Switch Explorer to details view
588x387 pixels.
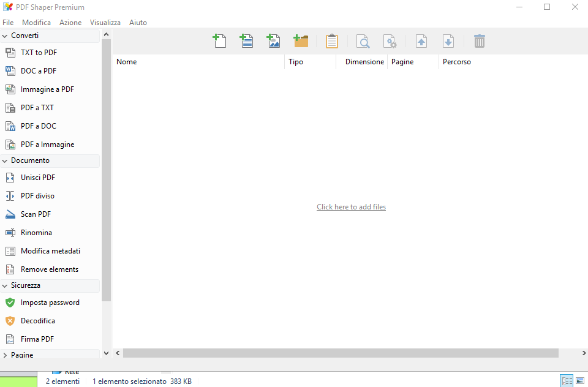click(x=567, y=381)
